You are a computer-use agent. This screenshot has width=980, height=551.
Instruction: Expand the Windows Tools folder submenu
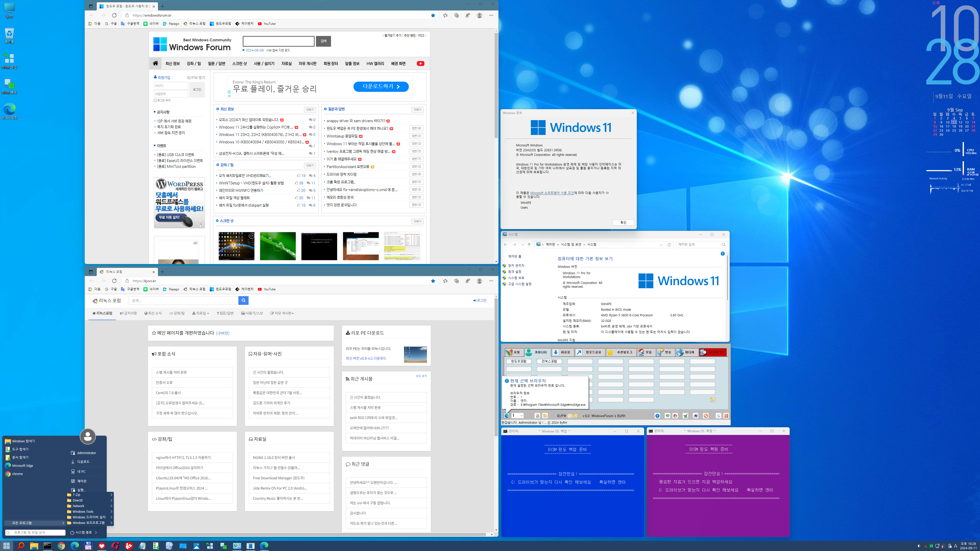pos(90,511)
